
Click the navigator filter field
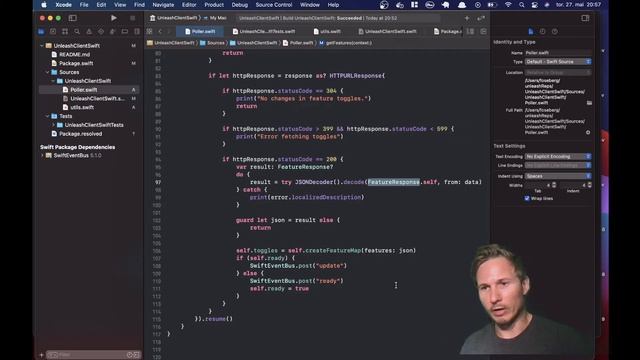93,355
